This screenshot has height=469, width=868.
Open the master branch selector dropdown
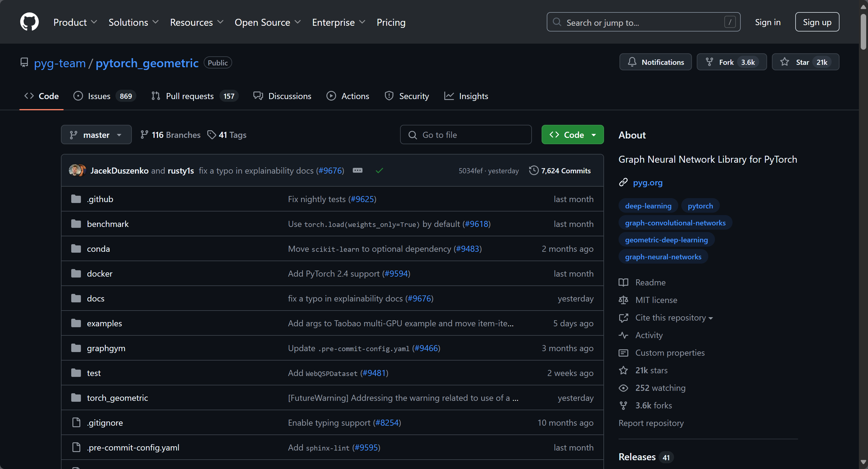click(x=96, y=135)
